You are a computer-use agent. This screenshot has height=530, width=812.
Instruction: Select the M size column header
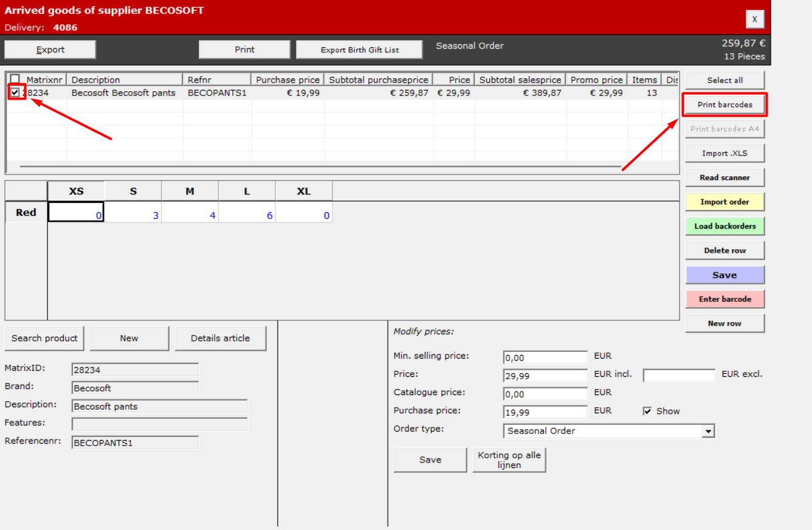point(190,191)
